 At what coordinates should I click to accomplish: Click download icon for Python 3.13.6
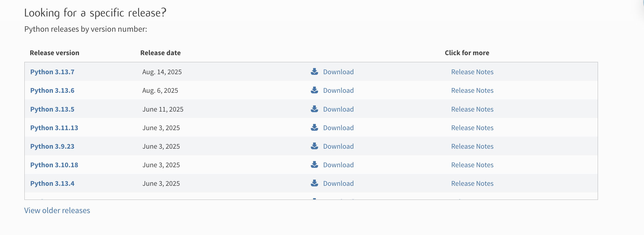tap(314, 90)
